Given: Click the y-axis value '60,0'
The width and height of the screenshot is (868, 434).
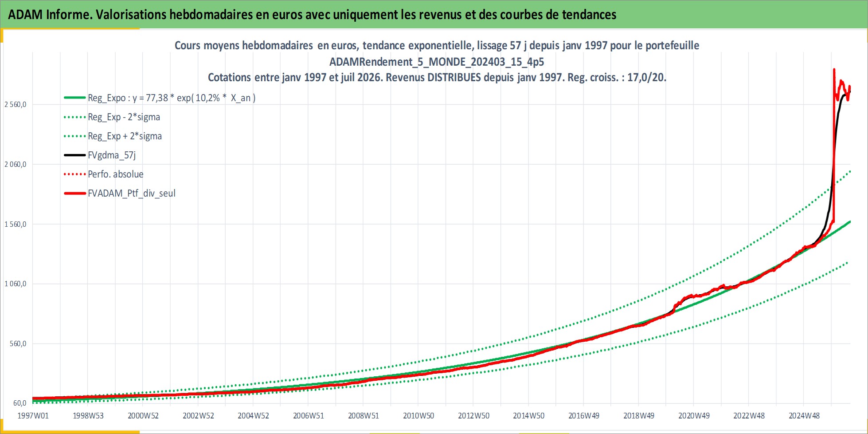Looking at the screenshot, I should [x=20, y=403].
